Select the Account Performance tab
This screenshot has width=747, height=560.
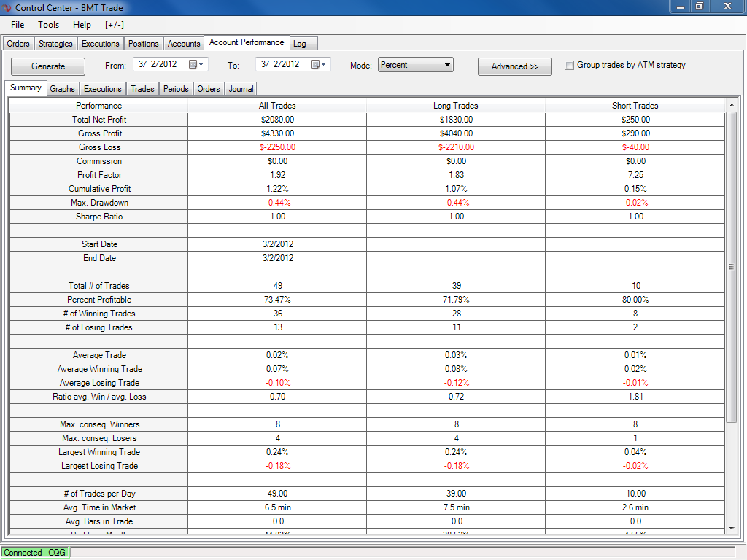pyautogui.click(x=247, y=42)
